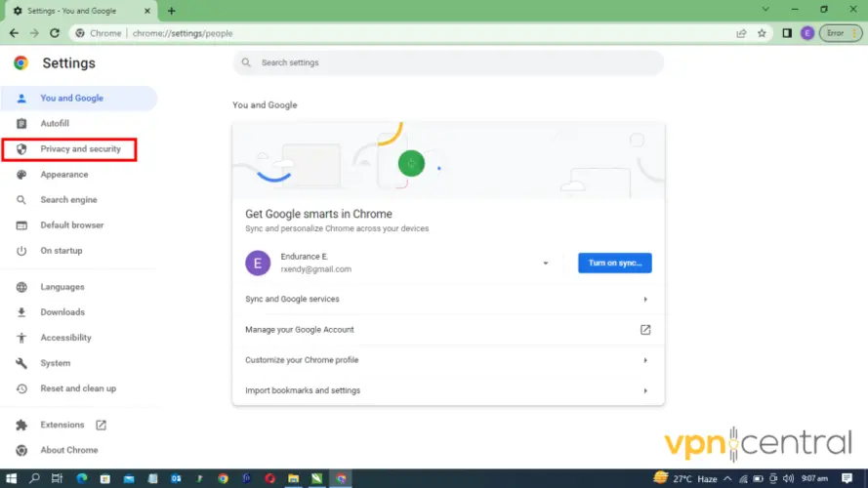Viewport: 868px width, 488px height.
Task: Click the clock showing 9:07 am
Action: point(815,478)
